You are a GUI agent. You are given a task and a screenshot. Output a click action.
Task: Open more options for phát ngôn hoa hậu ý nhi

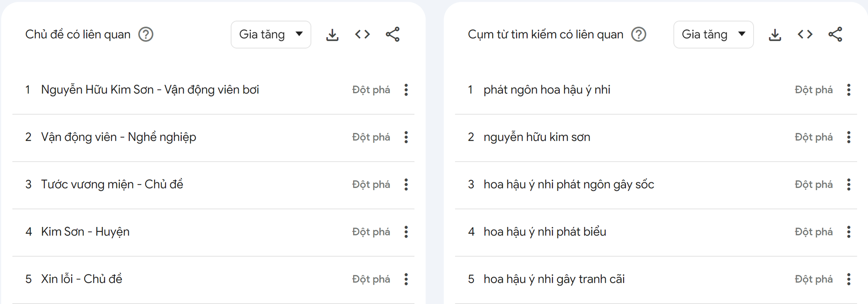(849, 90)
